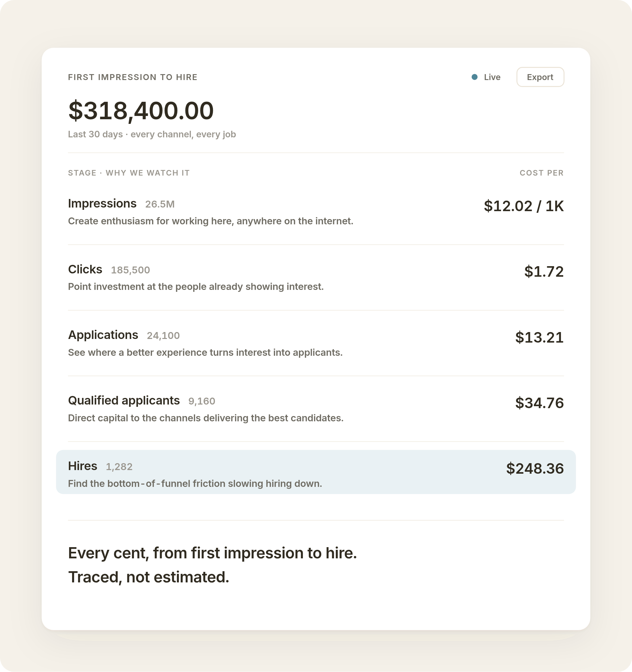Click the Export button
The height and width of the screenshot is (672, 632).
click(x=540, y=77)
